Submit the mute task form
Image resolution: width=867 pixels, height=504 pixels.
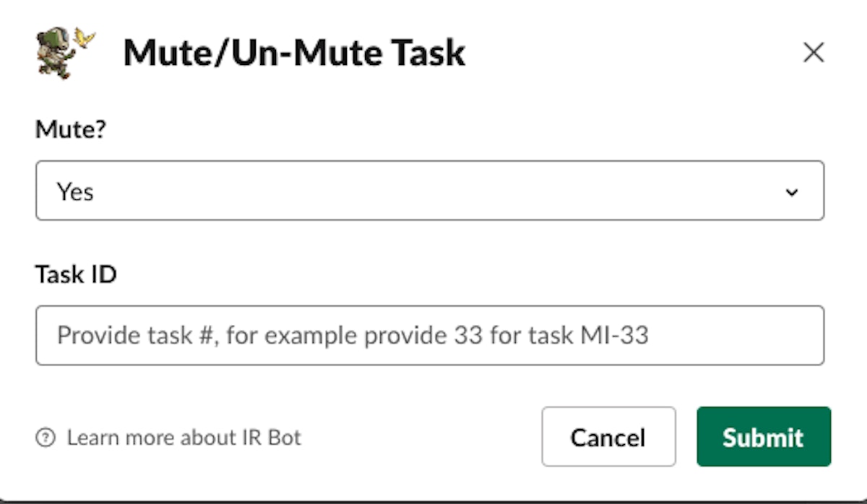[763, 437]
